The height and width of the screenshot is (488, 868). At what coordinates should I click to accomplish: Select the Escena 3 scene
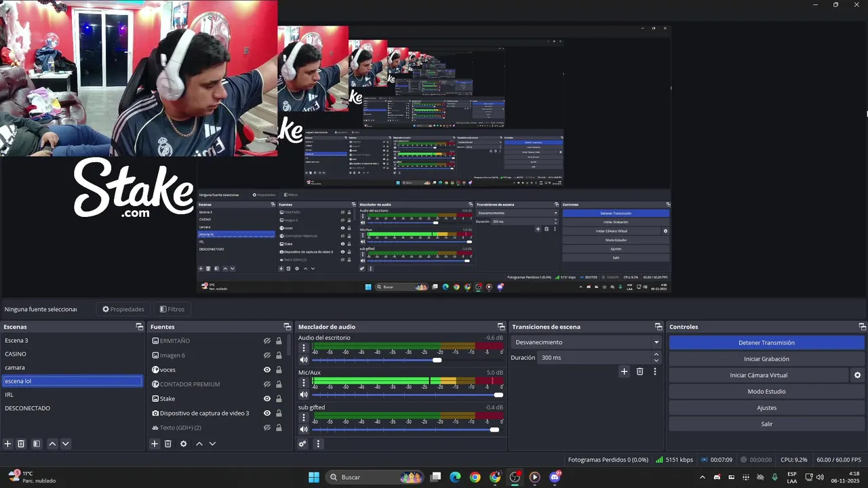(72, 340)
